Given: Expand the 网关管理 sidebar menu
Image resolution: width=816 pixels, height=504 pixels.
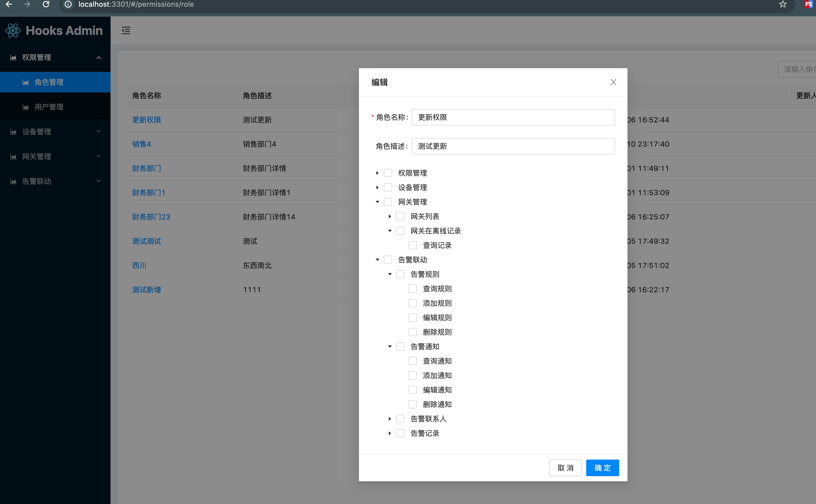Looking at the screenshot, I should (x=55, y=156).
